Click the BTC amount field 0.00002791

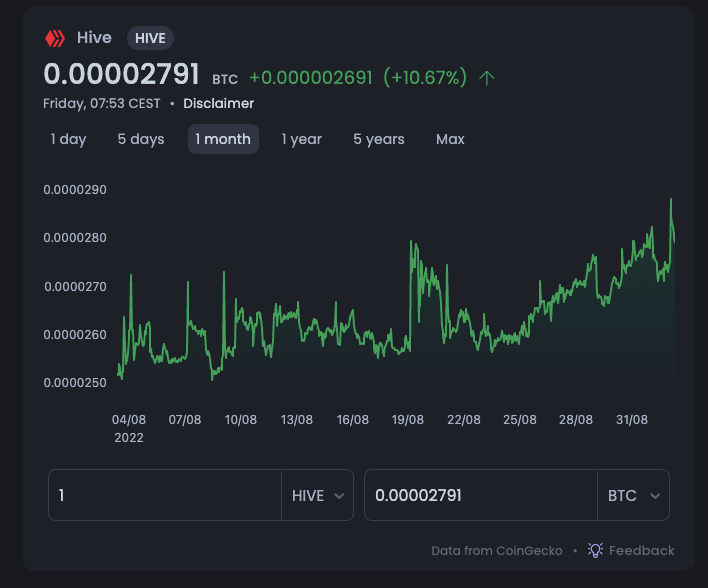pyautogui.click(x=481, y=495)
